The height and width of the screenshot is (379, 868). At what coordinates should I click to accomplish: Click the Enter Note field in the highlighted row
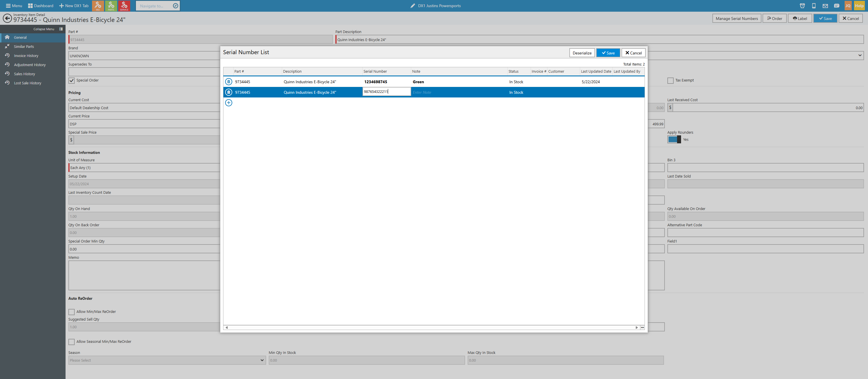coord(459,92)
